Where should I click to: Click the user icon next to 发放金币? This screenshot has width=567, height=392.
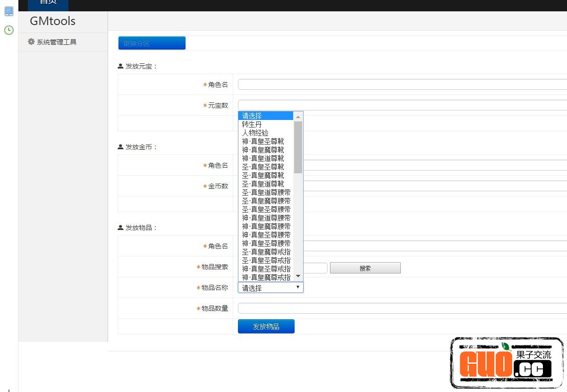tap(120, 147)
